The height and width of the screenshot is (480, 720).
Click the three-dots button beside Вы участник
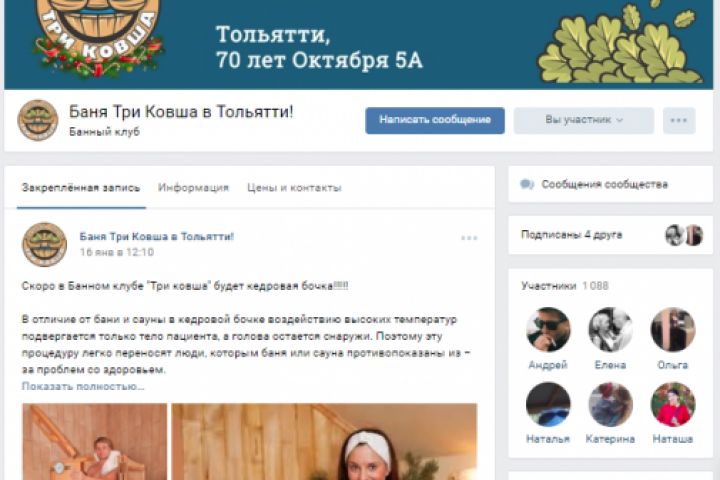coord(679,120)
